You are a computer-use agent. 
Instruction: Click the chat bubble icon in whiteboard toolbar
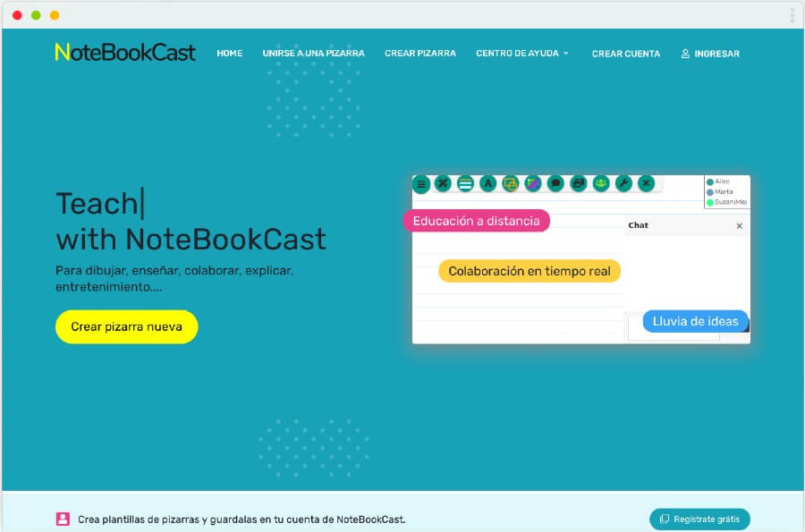pyautogui.click(x=555, y=183)
